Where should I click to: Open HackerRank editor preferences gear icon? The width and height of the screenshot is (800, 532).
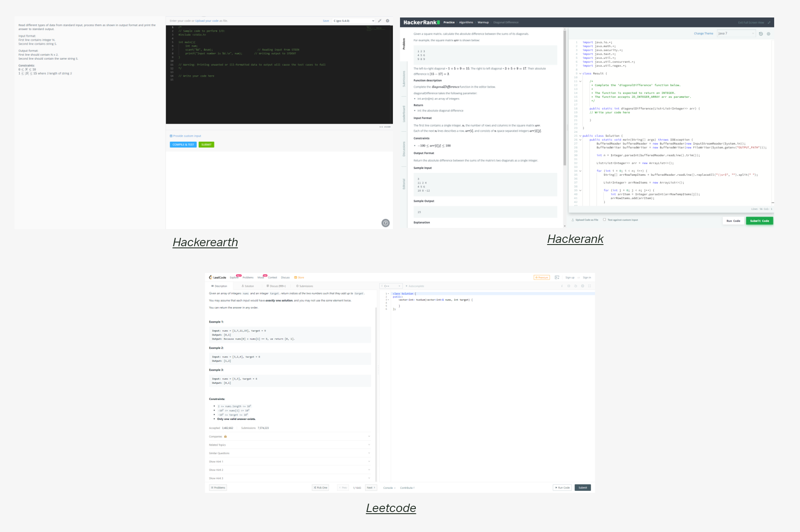click(x=769, y=34)
